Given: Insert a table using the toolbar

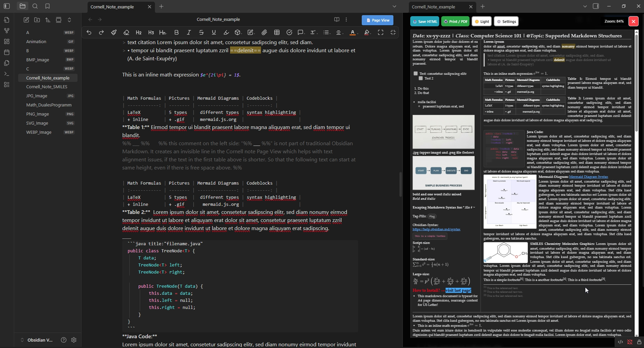Looking at the screenshot, I should (x=277, y=32).
